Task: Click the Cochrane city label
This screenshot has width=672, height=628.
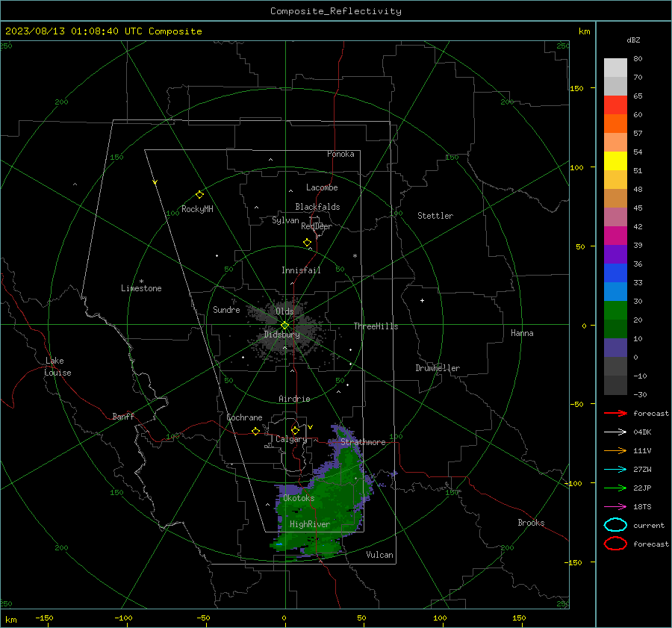Action: point(244,417)
